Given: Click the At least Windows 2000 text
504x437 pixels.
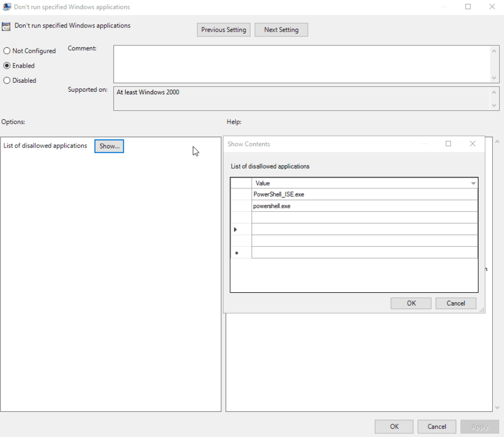Looking at the screenshot, I should (148, 92).
